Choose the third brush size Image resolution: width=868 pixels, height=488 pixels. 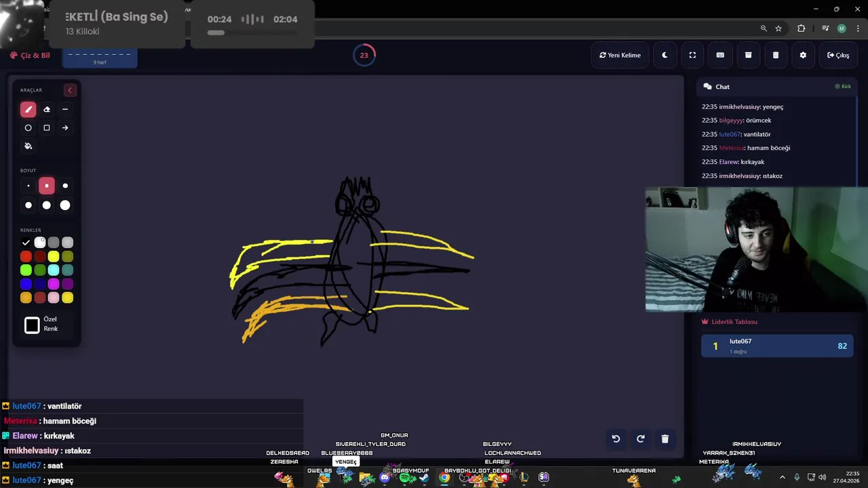[x=65, y=186]
